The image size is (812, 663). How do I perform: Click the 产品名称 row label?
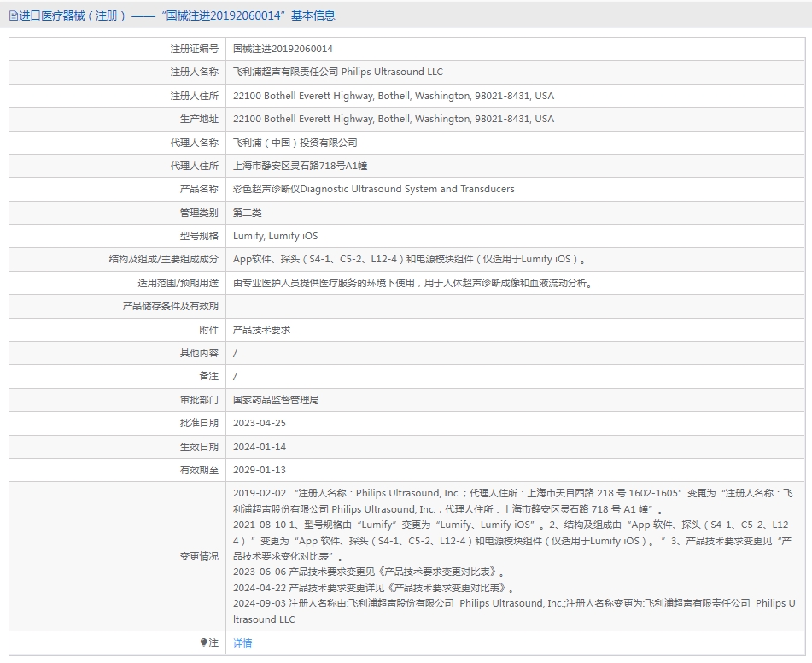point(200,189)
